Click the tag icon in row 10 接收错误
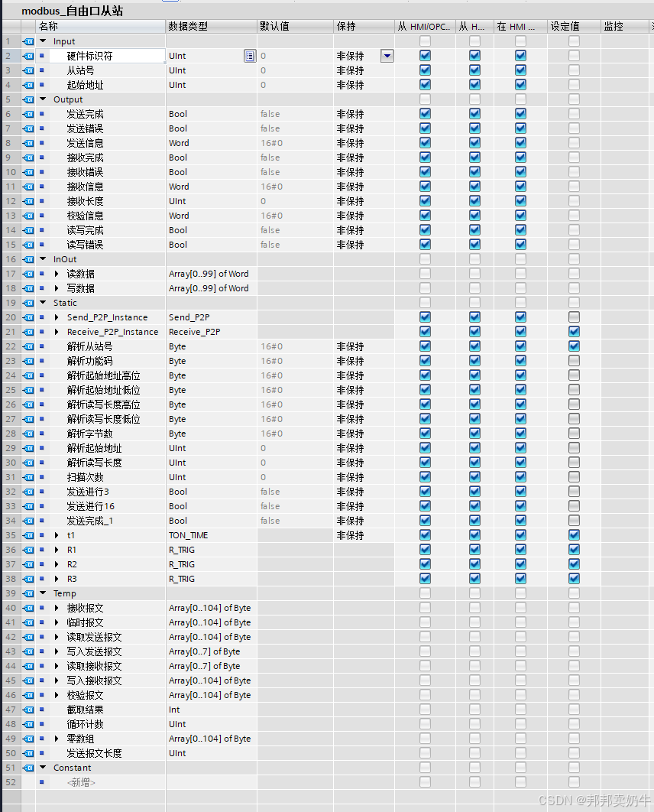Image resolution: width=654 pixels, height=812 pixels. [28, 172]
